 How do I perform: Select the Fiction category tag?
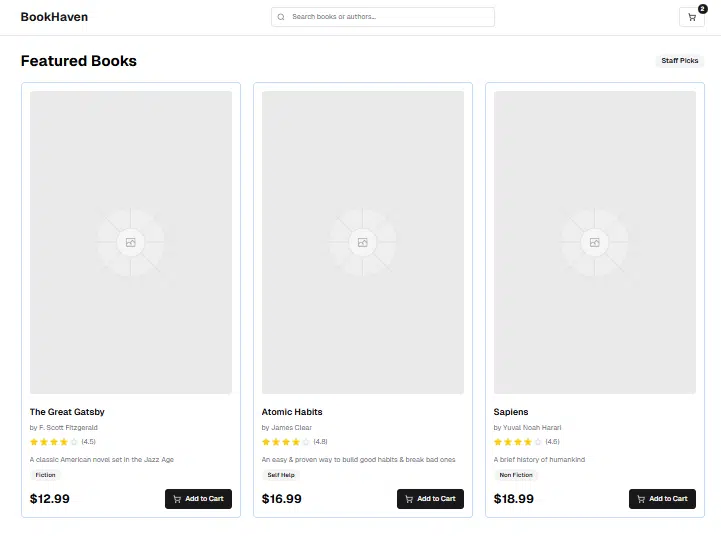coord(45,475)
